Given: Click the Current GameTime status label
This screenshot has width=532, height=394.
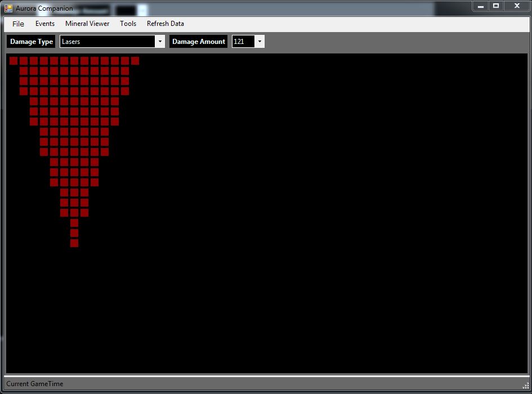Looking at the screenshot, I should (x=34, y=384).
